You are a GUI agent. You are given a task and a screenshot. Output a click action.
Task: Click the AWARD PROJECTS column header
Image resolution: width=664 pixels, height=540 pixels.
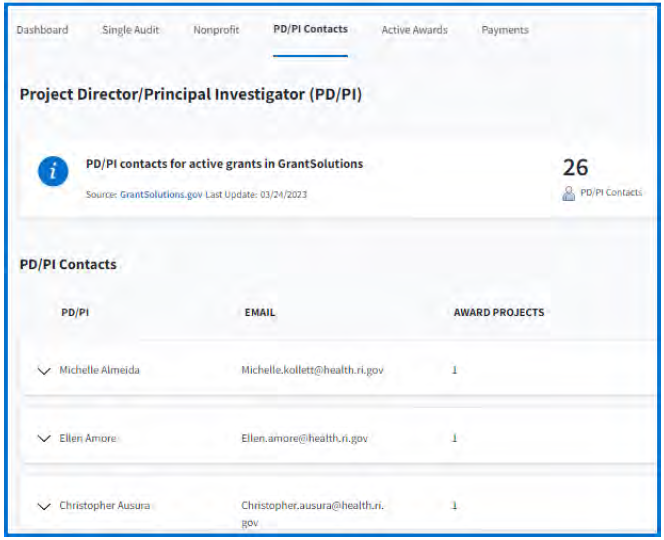pyautogui.click(x=498, y=312)
